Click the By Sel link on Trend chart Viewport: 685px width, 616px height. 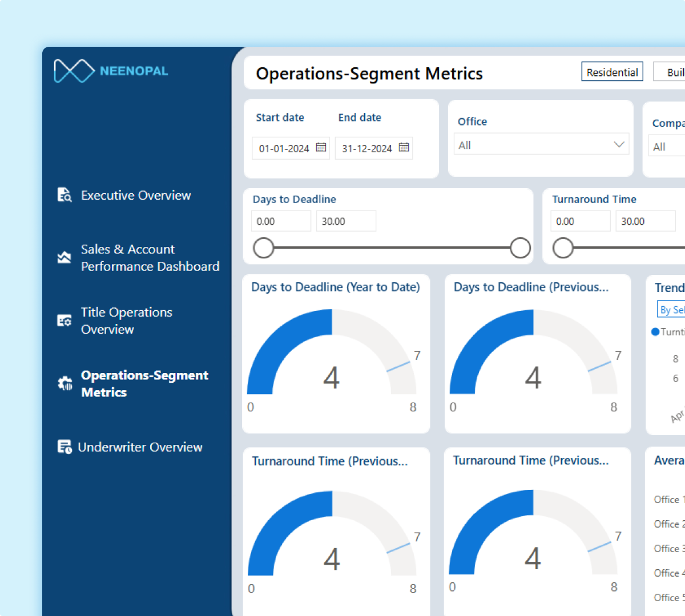[674, 309]
